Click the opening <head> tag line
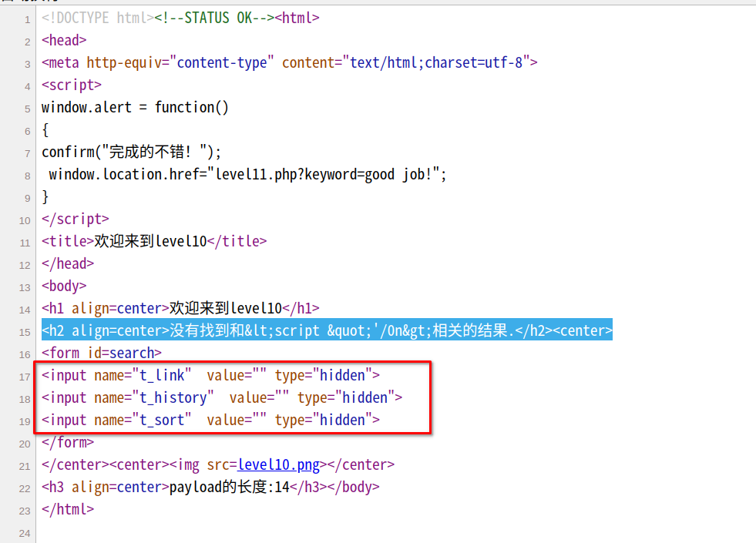This screenshot has width=756, height=543. [x=64, y=41]
